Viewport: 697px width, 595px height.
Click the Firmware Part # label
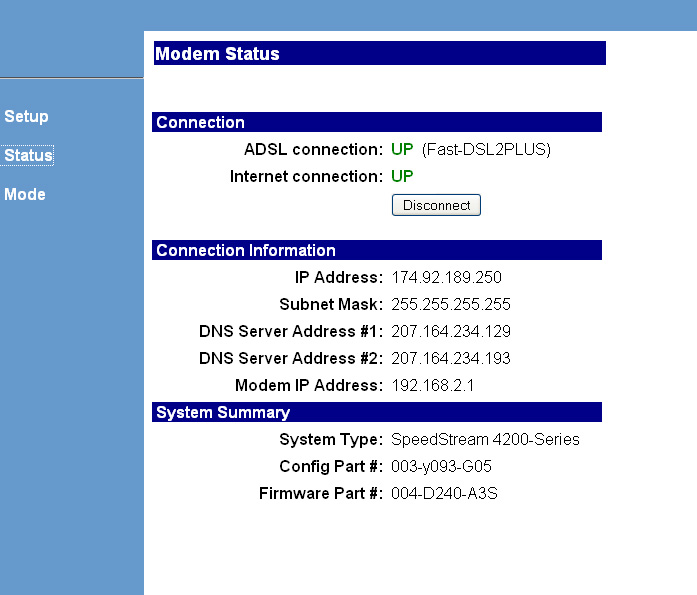click(321, 493)
